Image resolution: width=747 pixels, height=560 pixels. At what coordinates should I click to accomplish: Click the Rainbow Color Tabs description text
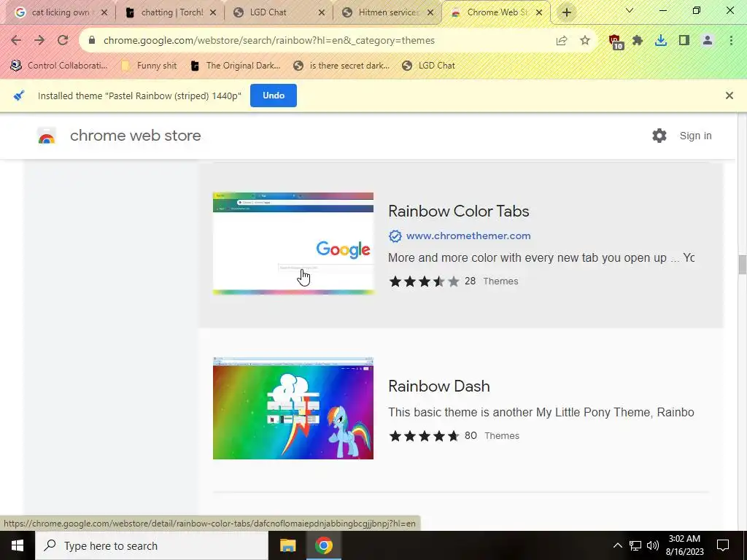point(541,257)
